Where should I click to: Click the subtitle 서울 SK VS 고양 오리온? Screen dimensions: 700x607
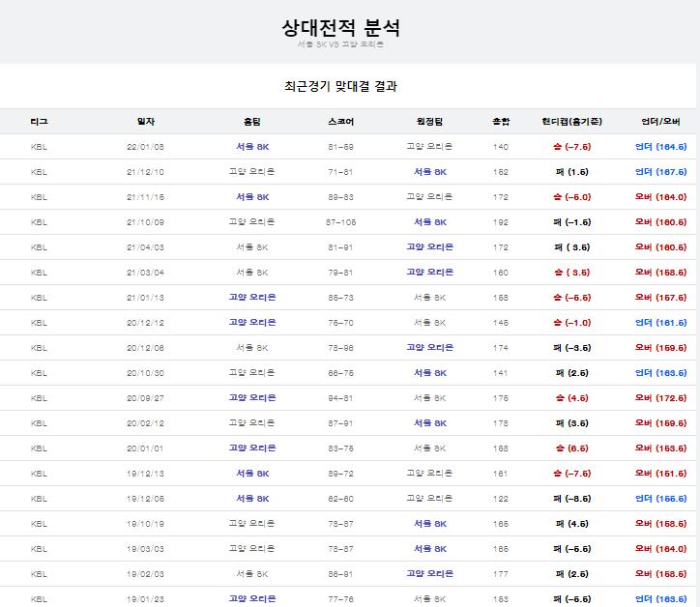click(340, 44)
